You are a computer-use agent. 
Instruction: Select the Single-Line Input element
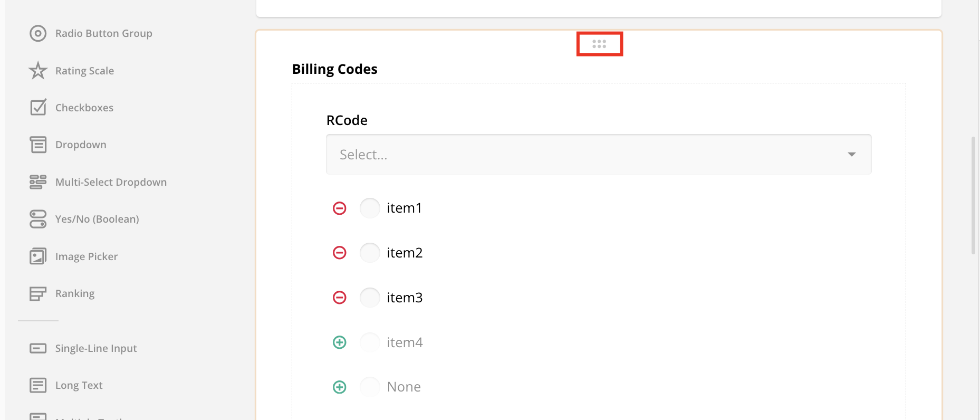click(x=95, y=348)
